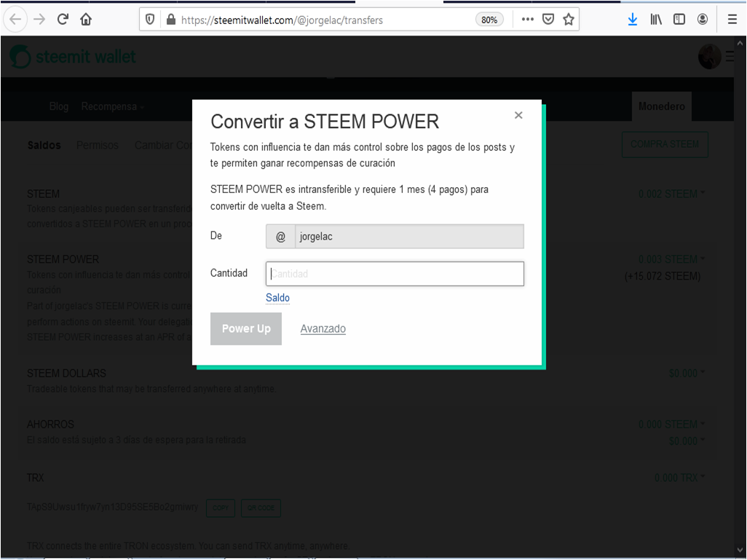The height and width of the screenshot is (560, 747).
Task: Expand the Recompensa dropdown
Action: (112, 106)
